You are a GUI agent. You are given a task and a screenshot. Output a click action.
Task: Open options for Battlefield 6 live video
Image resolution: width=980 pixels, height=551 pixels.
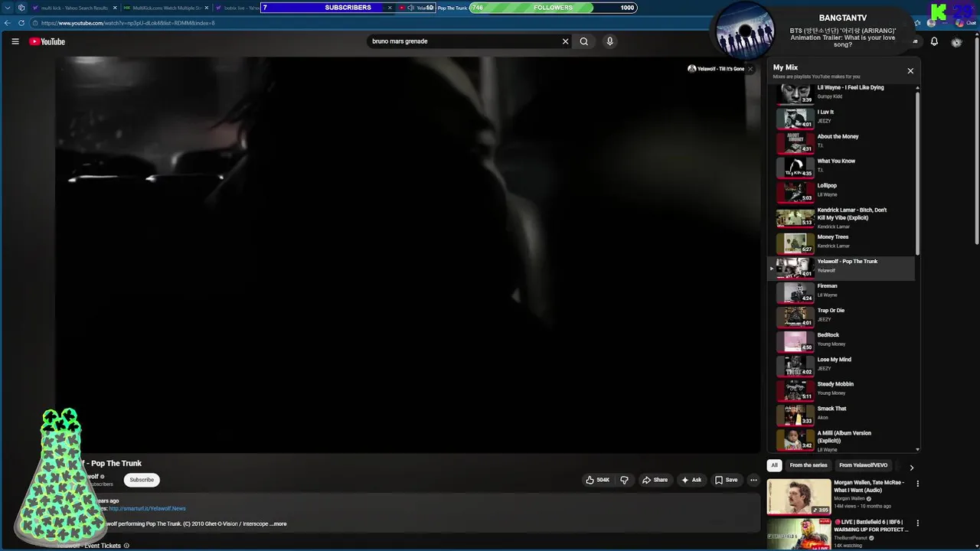tap(917, 523)
